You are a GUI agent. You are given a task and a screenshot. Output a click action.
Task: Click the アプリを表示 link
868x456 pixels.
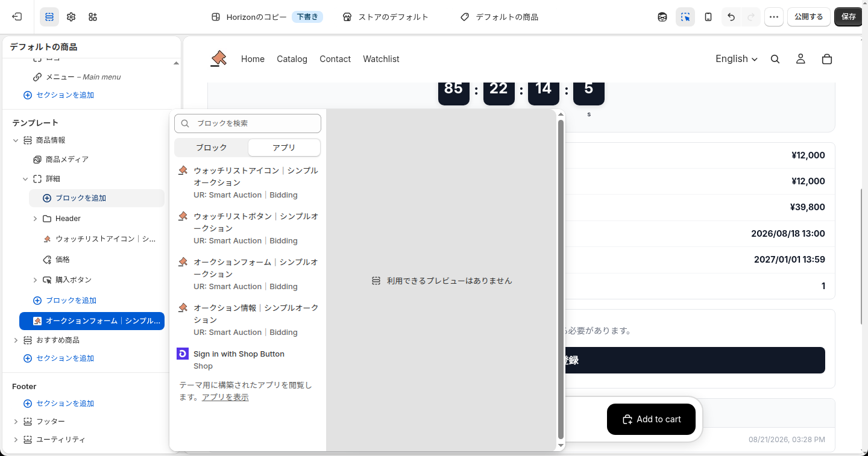225,398
